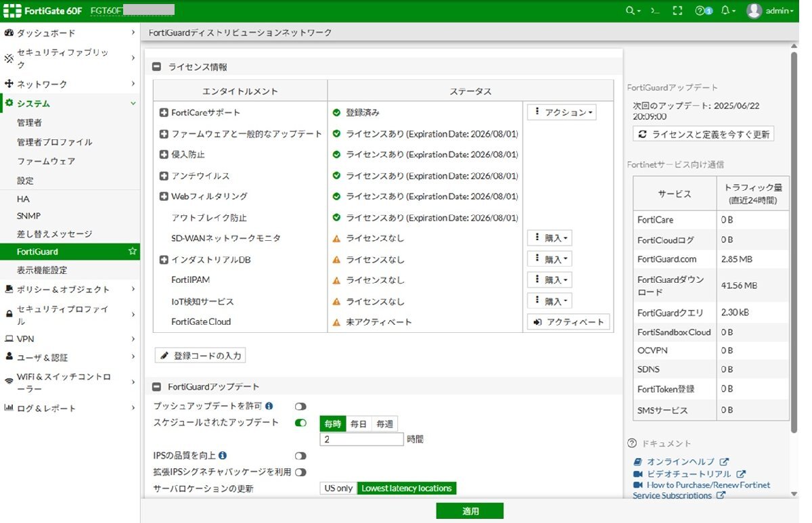Toggle IPSの品質を向上 switch
The width and height of the screenshot is (812, 523).
[x=300, y=455]
